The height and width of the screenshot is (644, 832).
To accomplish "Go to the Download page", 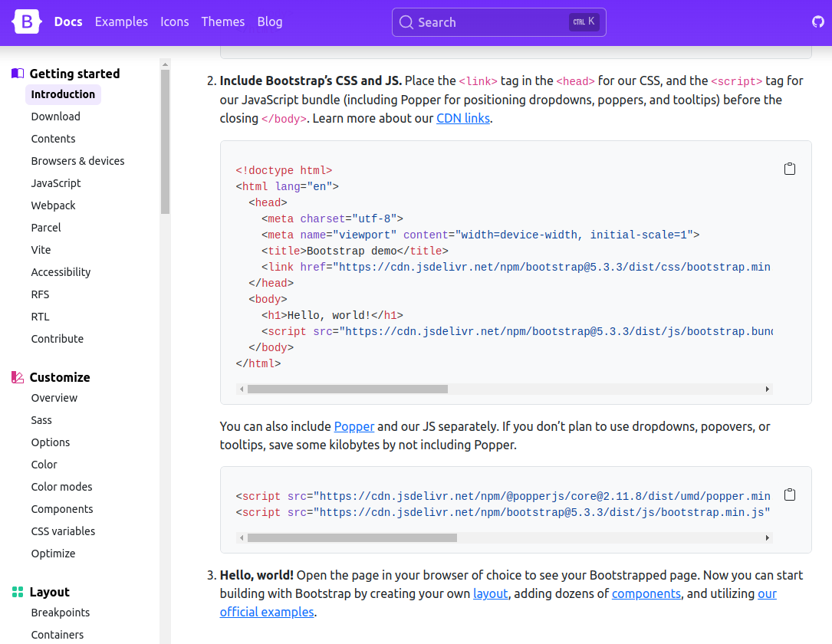I will point(56,117).
